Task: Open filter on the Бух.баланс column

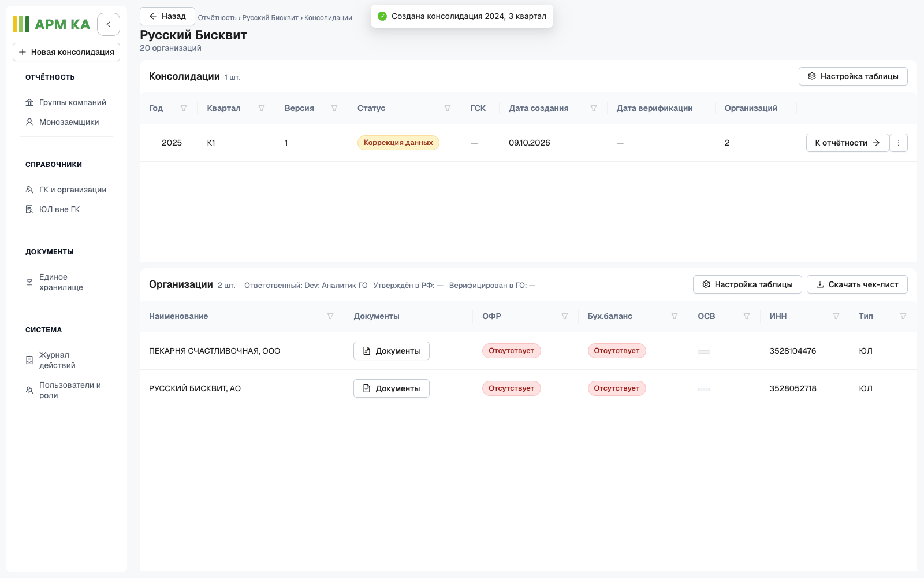Action: click(675, 316)
